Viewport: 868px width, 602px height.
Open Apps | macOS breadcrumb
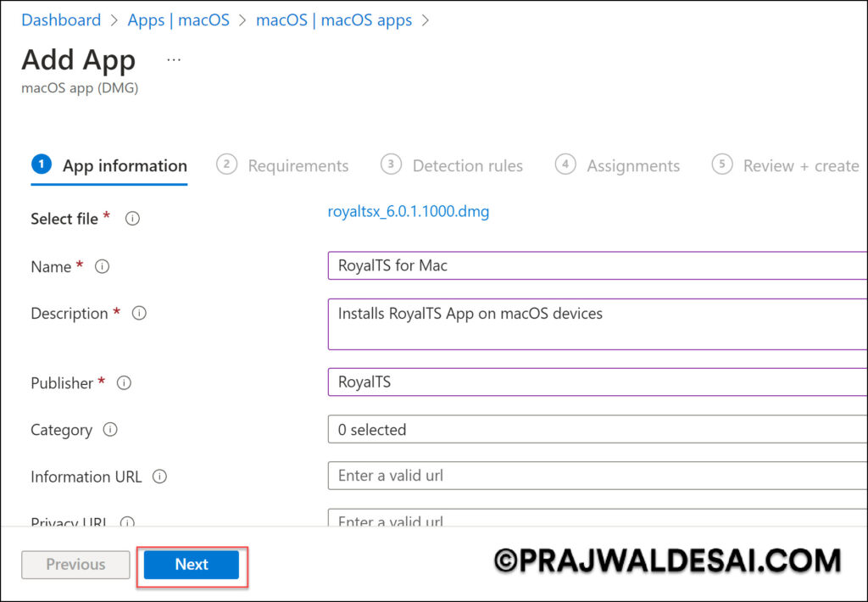[178, 20]
